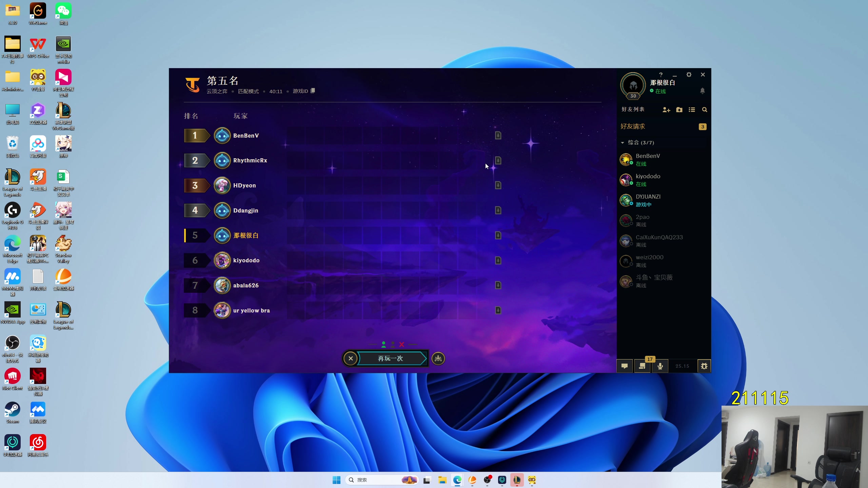The image size is (868, 488).
Task: Click player name Ddangjin
Action: [246, 210]
